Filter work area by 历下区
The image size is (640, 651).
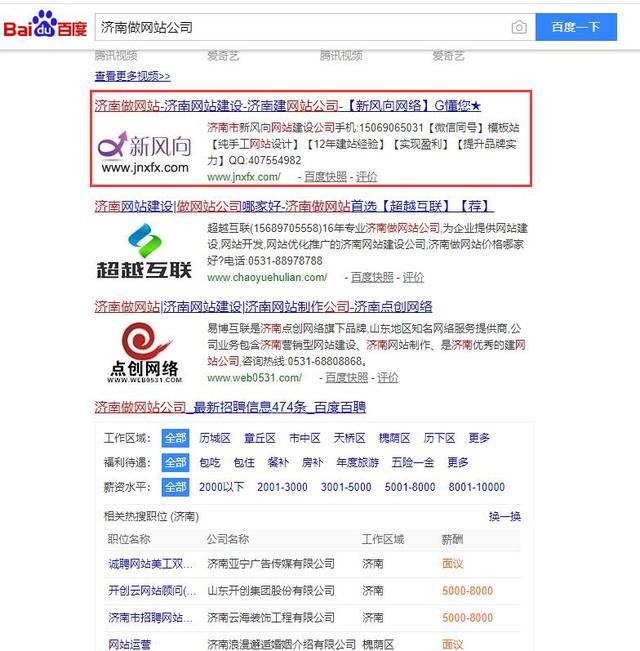(439, 438)
